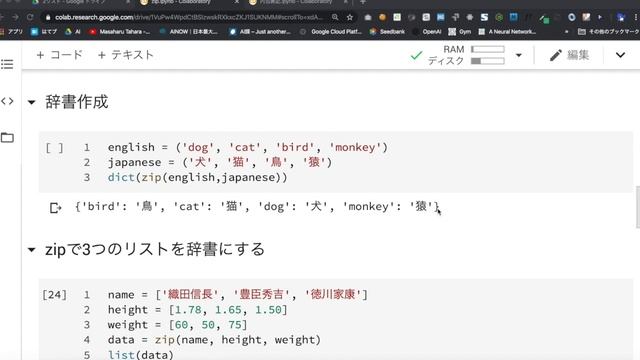Click the orange circle extension icon
This screenshot has height=360, width=640.
coord(382,17)
